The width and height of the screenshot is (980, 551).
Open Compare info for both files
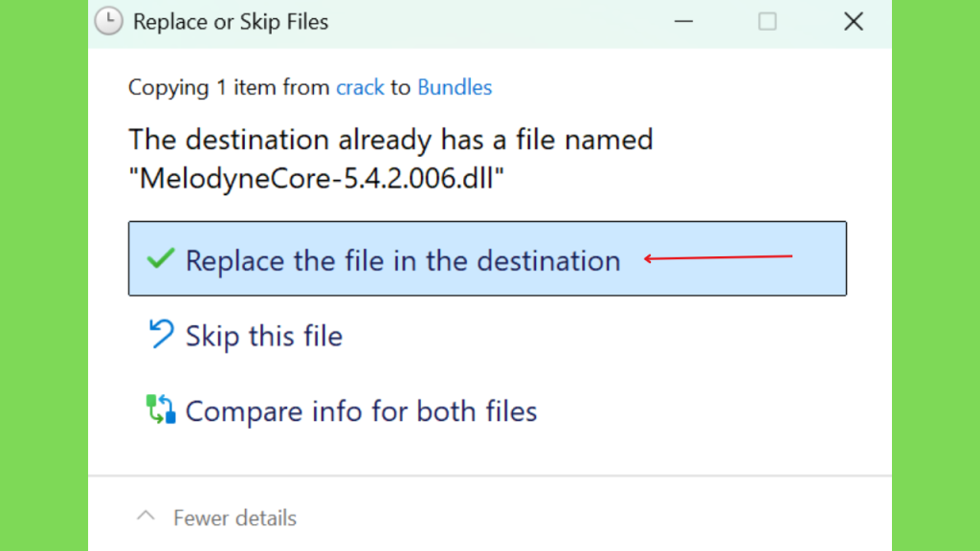click(x=361, y=411)
